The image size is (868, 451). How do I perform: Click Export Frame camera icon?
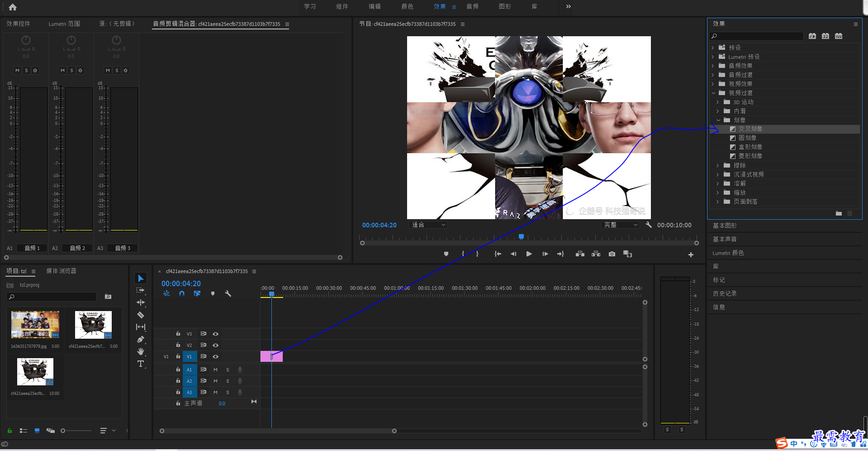(612, 254)
